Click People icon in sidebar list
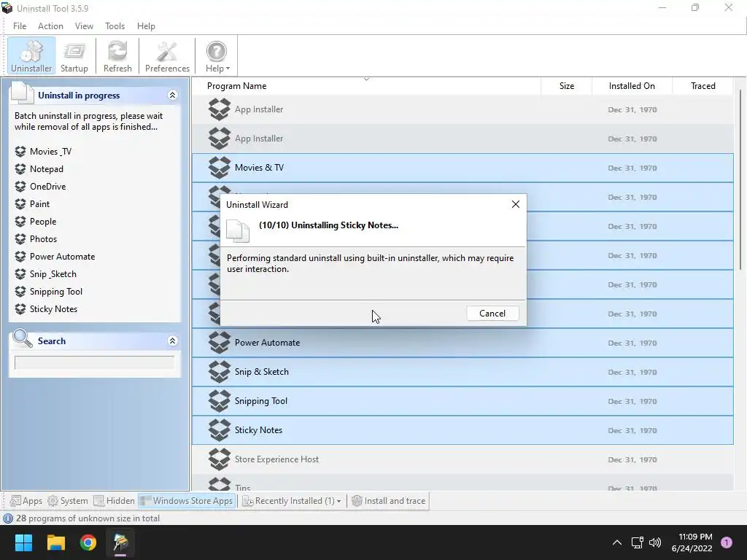The image size is (747, 560). pos(20,222)
